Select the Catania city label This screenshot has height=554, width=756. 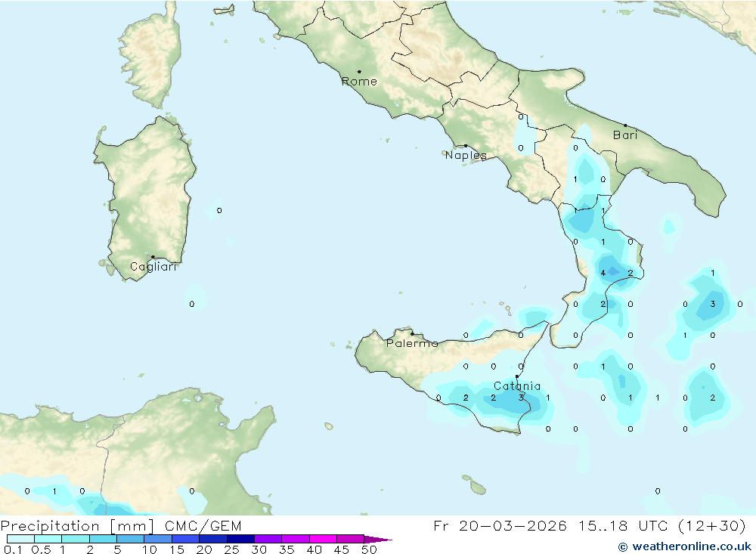point(517,385)
